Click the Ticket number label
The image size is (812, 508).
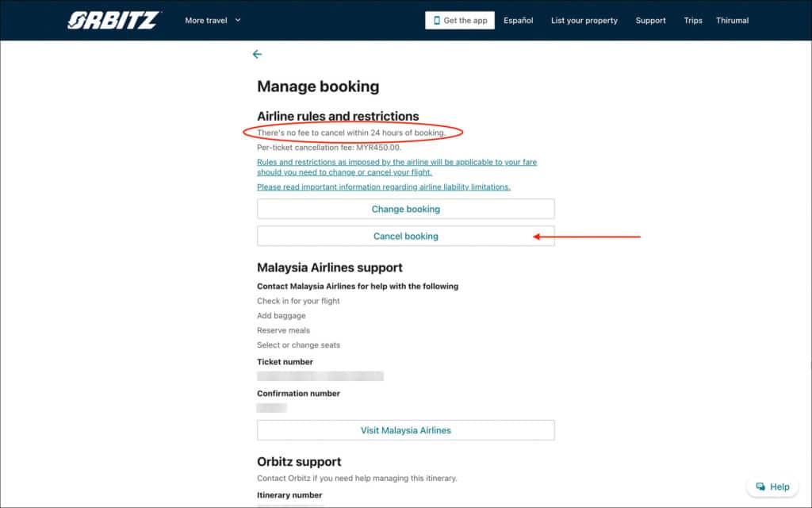285,362
